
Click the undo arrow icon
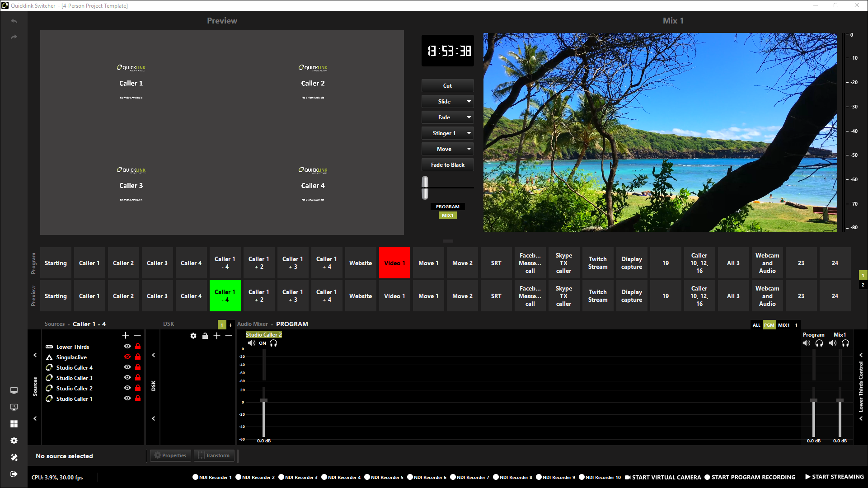point(14,21)
